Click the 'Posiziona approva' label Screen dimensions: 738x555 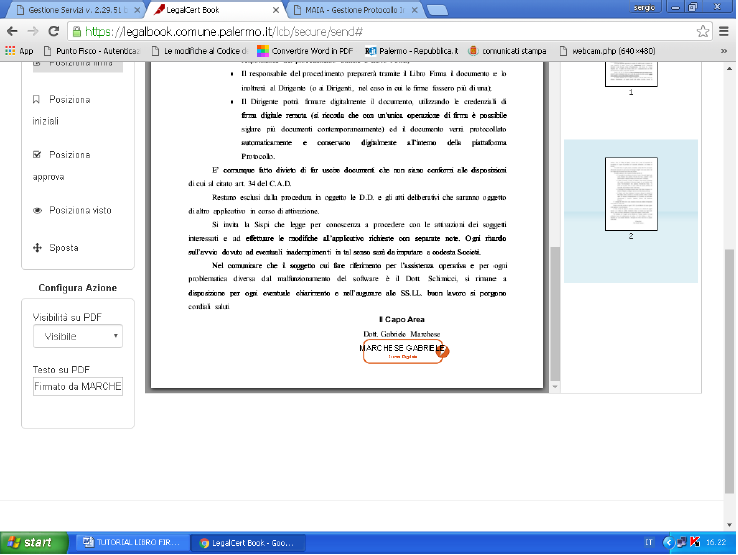point(61,166)
